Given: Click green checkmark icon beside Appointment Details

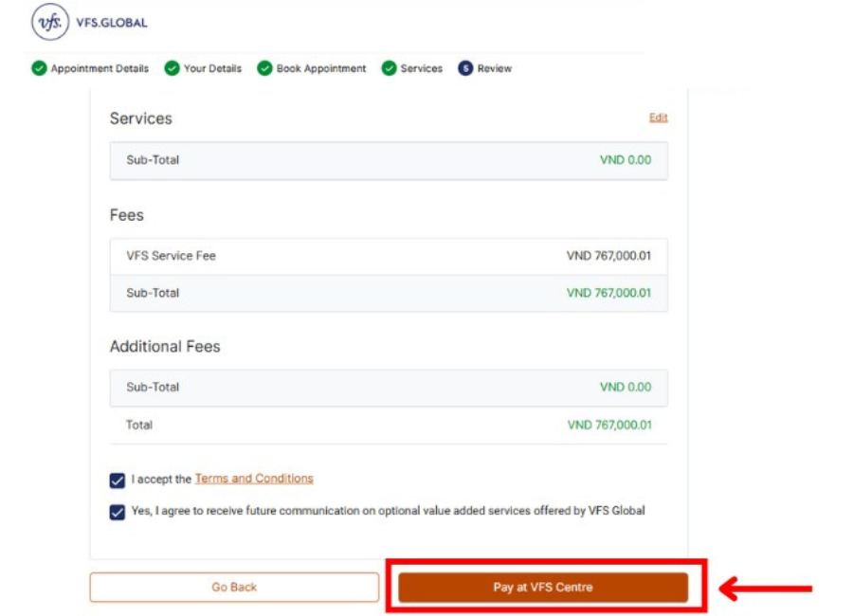Looking at the screenshot, I should pos(39,68).
